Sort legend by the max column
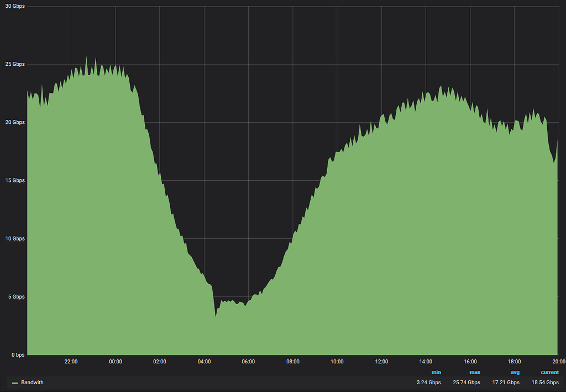The width and height of the screenshot is (566, 392). 475,372
